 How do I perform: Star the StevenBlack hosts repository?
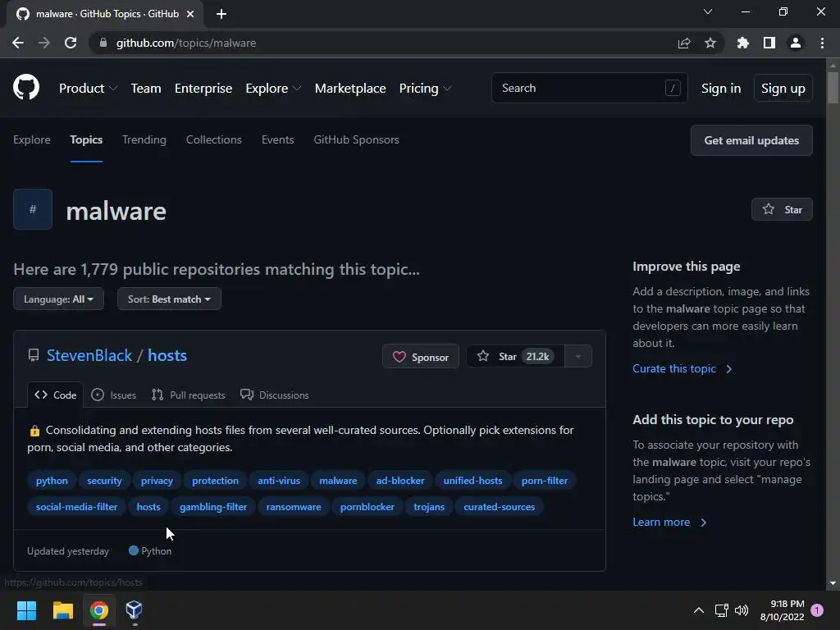click(515, 356)
